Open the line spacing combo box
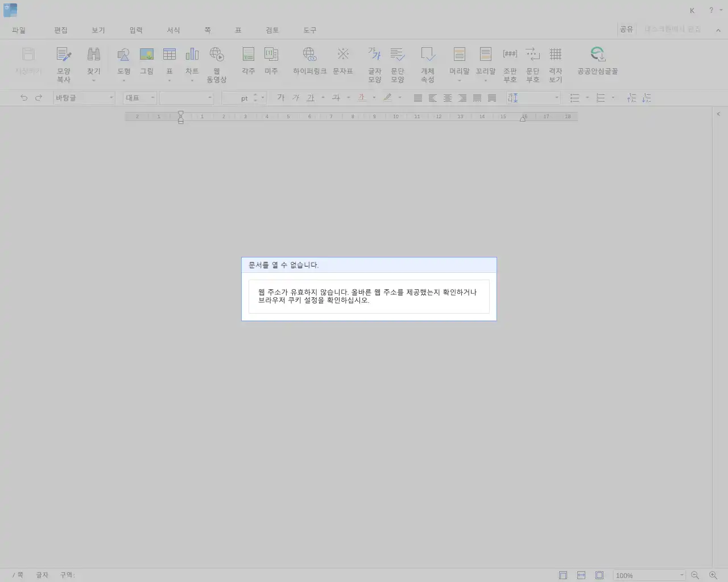Screen dimensions: 728x582 tap(533, 98)
